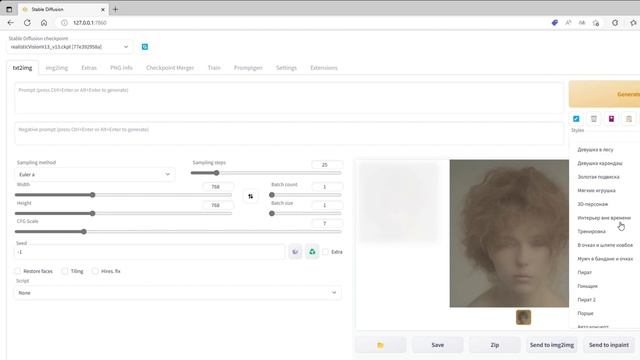Click the Sampling steps slider
The image size is (640, 360).
click(266, 173)
